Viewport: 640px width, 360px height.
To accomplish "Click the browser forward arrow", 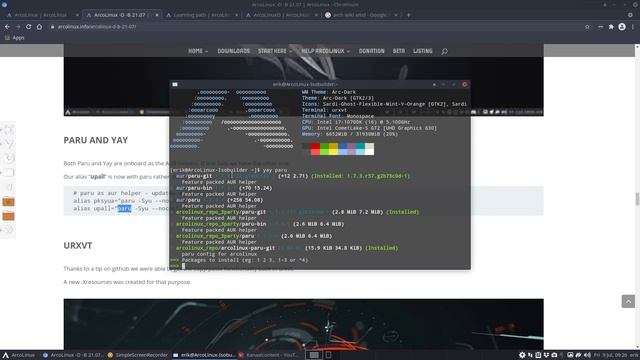I will tap(18, 27).
